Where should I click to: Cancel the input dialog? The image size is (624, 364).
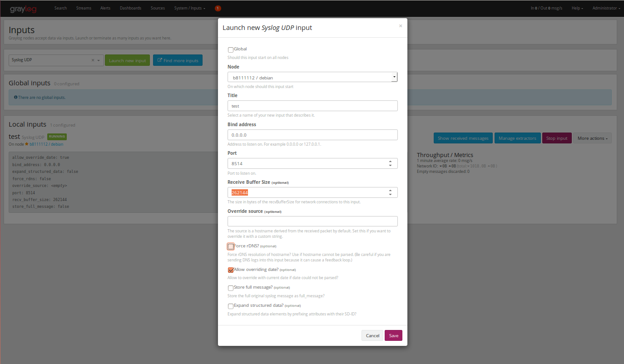(372, 335)
